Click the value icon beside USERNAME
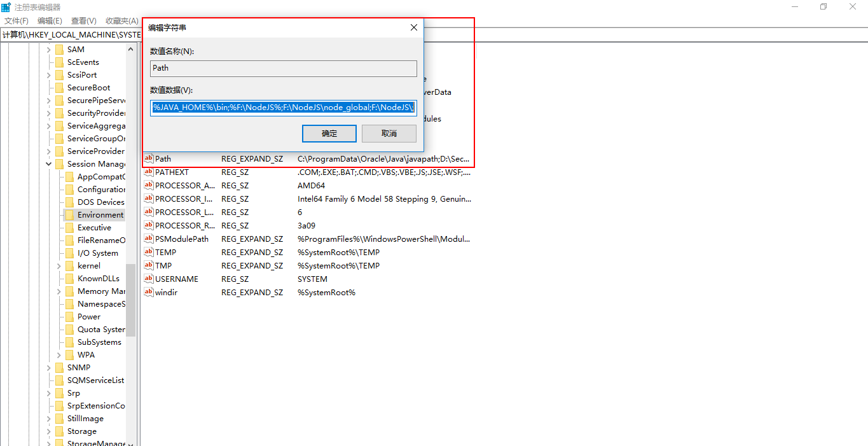 coord(149,279)
